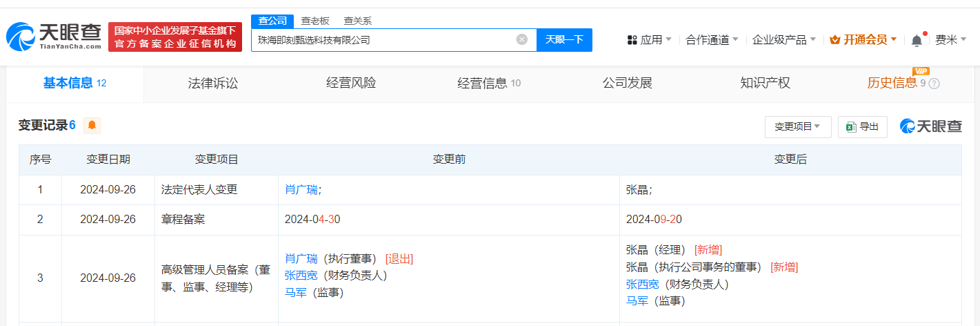Click the crown icon beside 开通会员
This screenshot has height=326, width=980.
[835, 40]
